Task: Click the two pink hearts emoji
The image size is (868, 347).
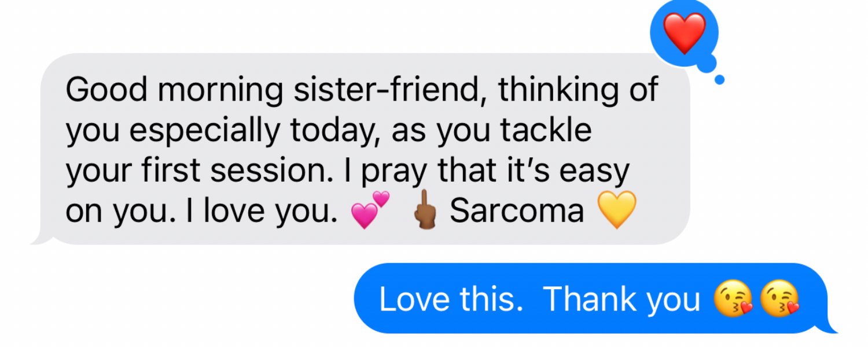Action: [370, 211]
